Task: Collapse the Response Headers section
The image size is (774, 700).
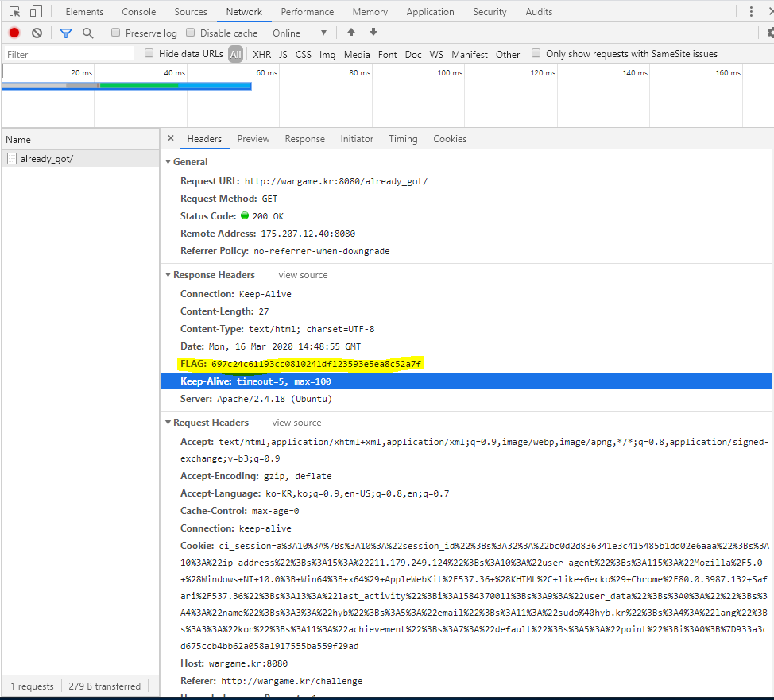Action: pos(168,274)
